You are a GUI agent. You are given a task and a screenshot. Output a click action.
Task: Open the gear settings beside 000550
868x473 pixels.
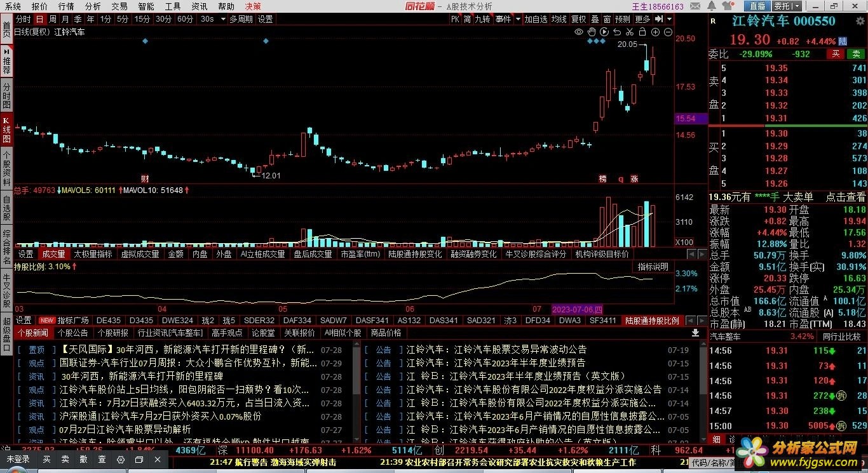click(859, 21)
